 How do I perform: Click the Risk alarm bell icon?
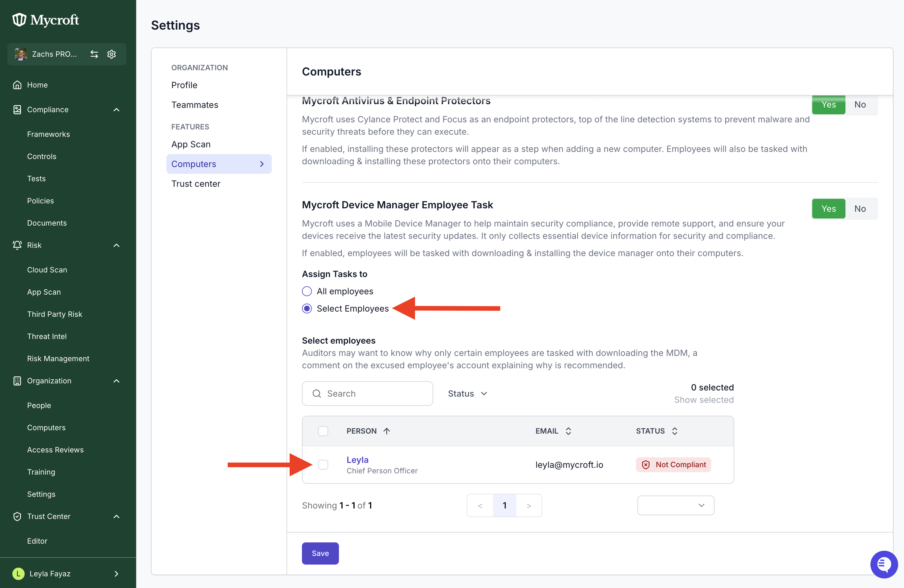coord(17,245)
